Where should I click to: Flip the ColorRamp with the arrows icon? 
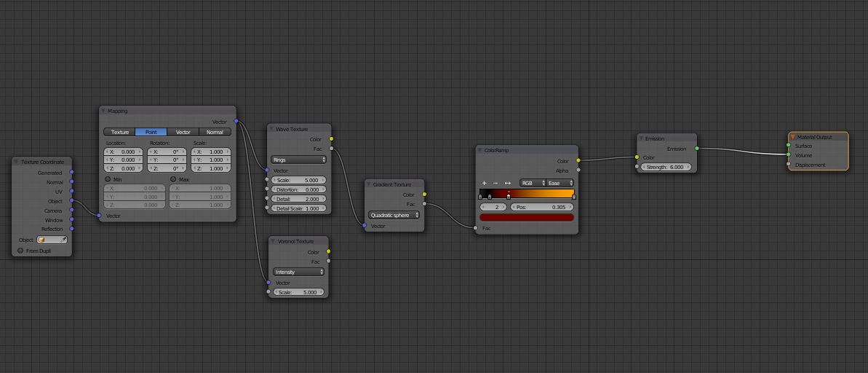point(508,183)
